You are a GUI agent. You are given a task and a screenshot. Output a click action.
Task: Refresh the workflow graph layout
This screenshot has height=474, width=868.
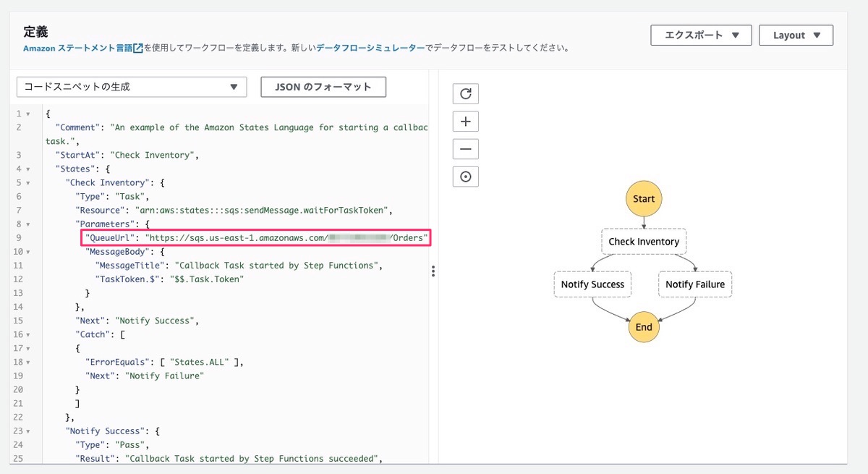pos(465,93)
